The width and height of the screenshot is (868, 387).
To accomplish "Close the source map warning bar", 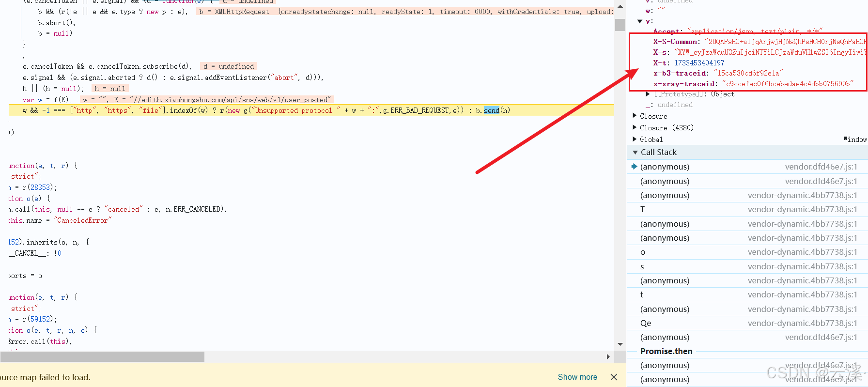I will coord(614,377).
